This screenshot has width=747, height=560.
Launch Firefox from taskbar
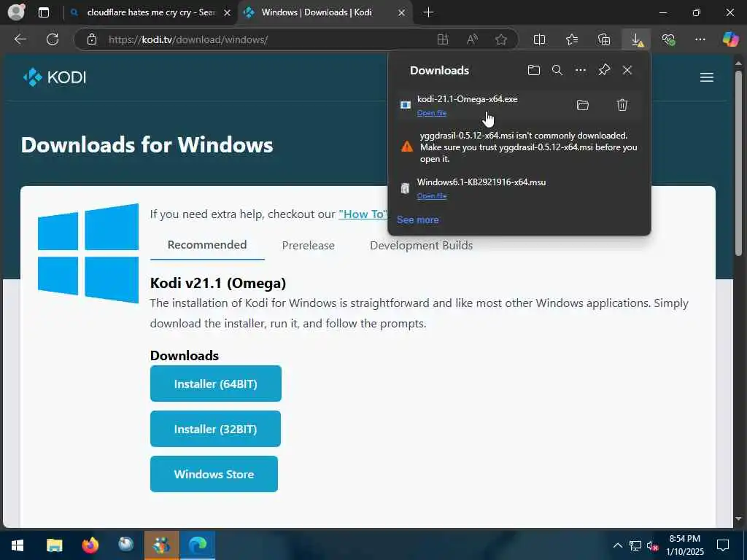(90, 545)
